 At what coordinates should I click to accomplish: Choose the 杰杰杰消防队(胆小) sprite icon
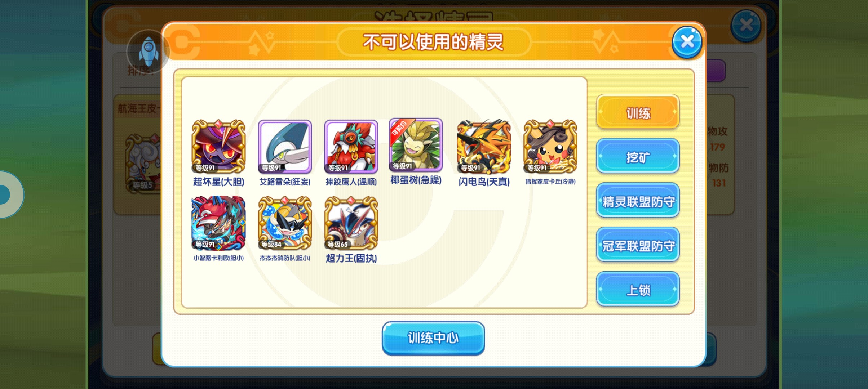pyautogui.click(x=285, y=223)
